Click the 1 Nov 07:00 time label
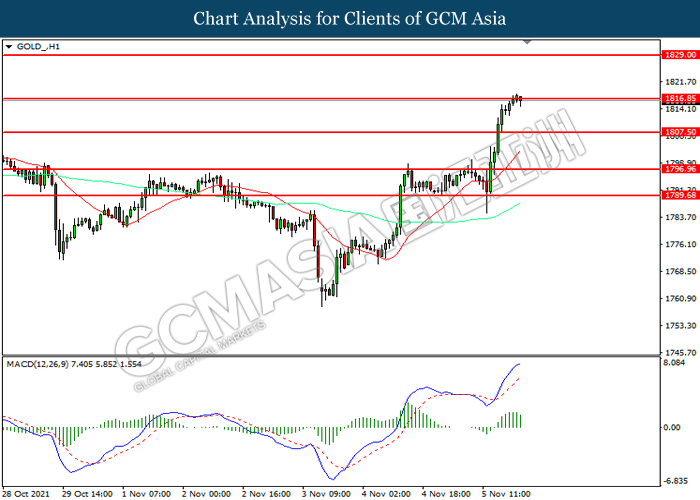The height and width of the screenshot is (500, 700). [x=146, y=494]
